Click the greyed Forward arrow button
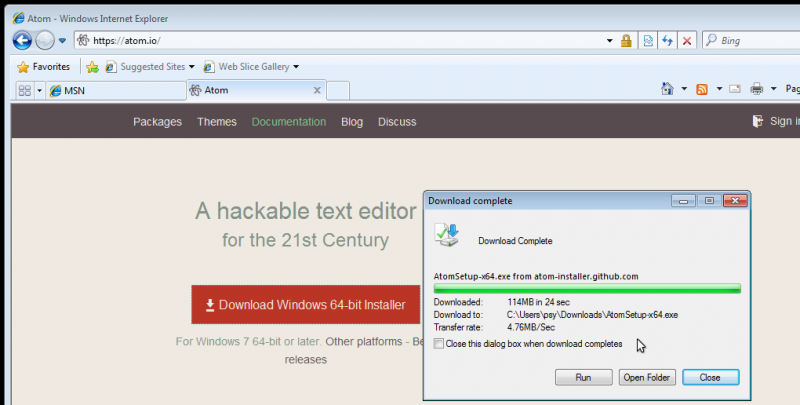Viewport: 800px width, 405px height. pyautogui.click(x=44, y=40)
